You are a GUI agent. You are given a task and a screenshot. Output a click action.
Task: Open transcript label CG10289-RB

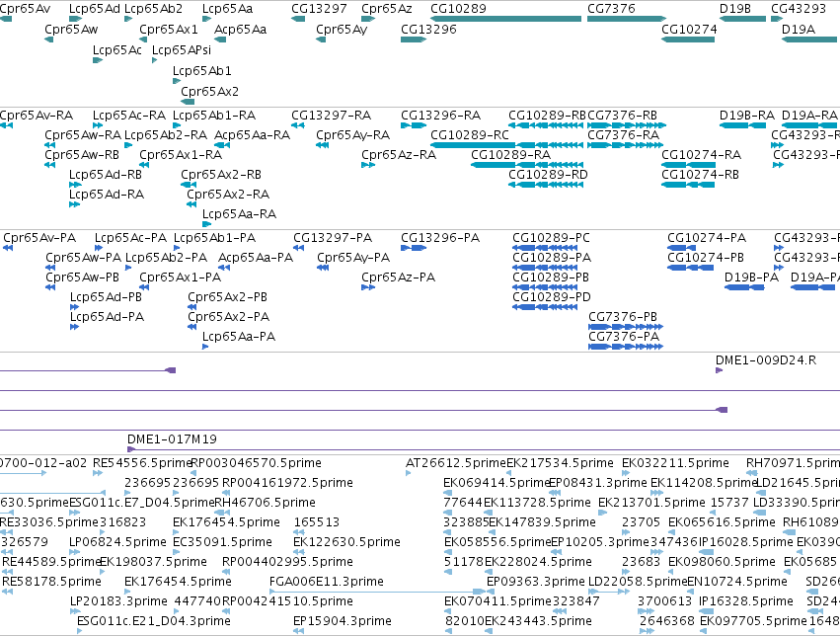tap(547, 116)
